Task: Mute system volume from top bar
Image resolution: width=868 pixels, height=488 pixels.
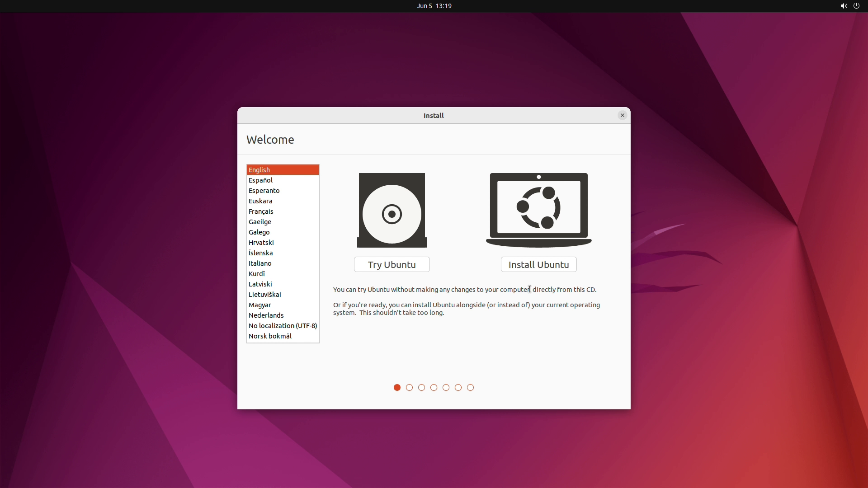Action: coord(843,6)
